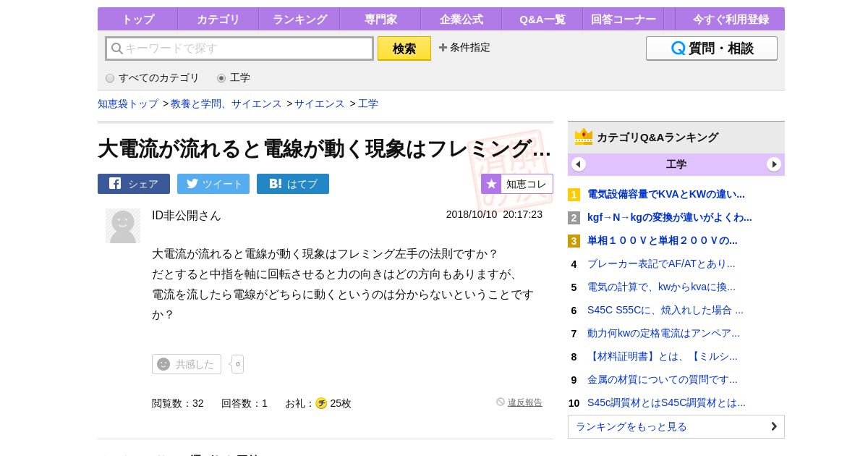The width and height of the screenshot is (868, 456).
Task: Open ranking 10: S45c調質材とは
Action: point(666,402)
